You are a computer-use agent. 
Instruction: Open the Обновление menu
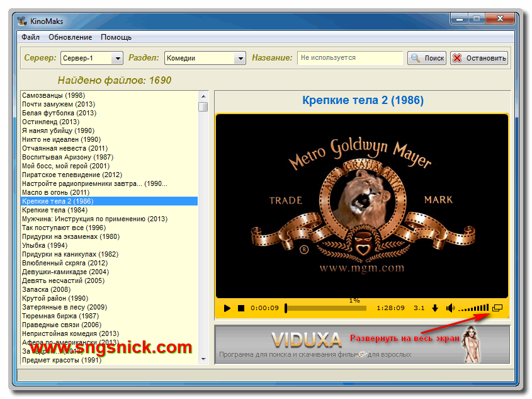point(71,37)
